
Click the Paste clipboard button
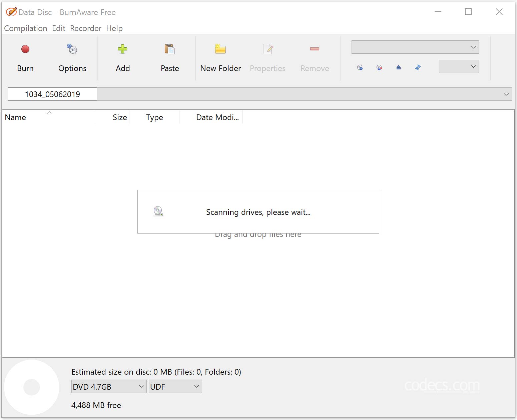170,58
